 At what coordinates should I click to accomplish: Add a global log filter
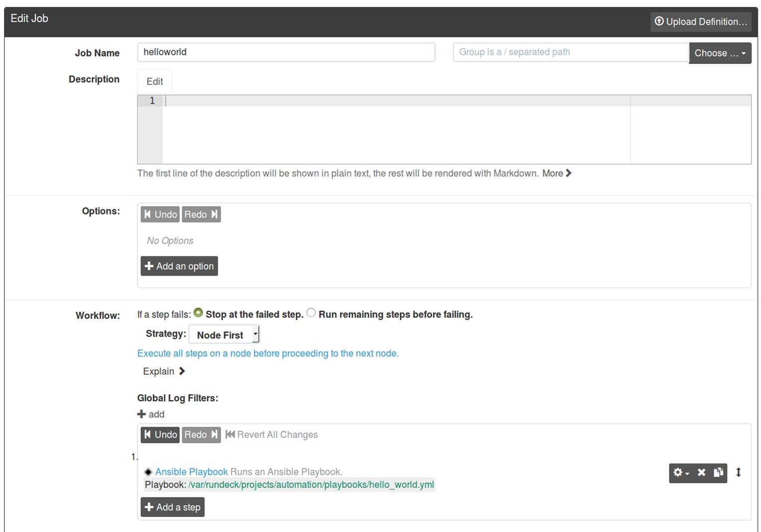[x=151, y=414]
